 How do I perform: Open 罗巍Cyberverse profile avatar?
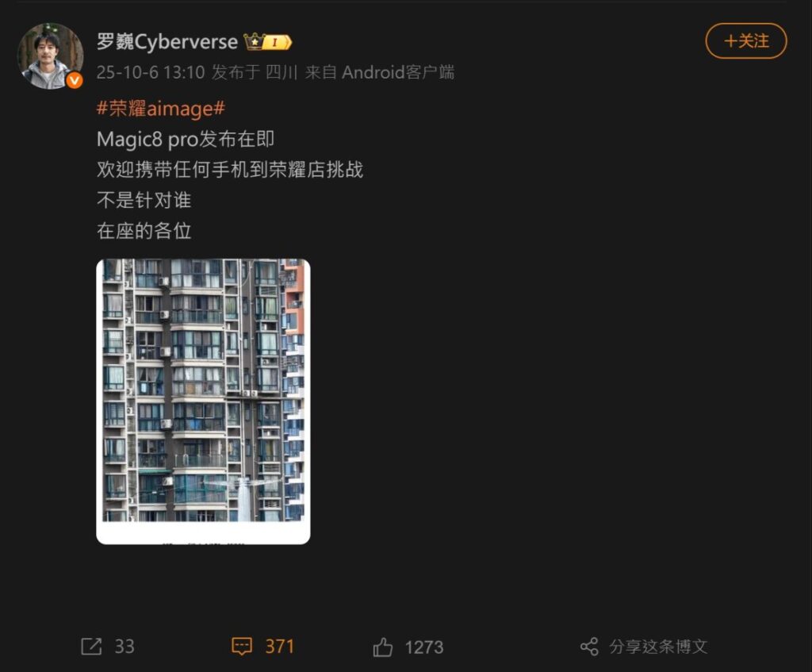tap(50, 56)
